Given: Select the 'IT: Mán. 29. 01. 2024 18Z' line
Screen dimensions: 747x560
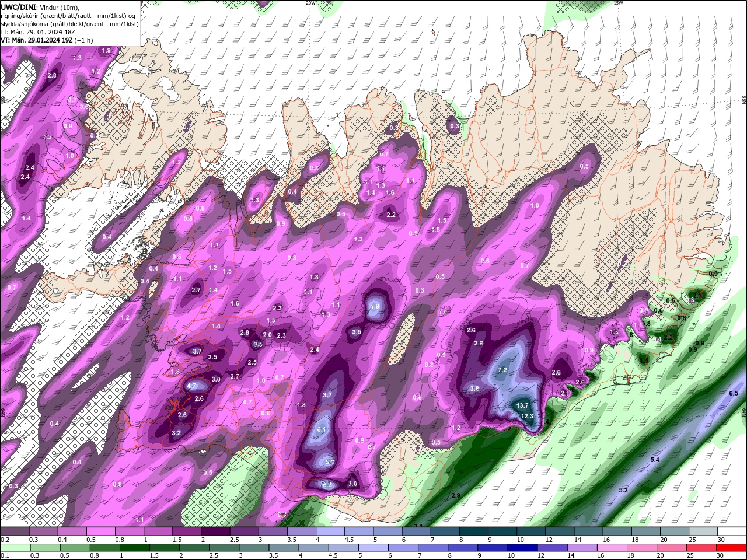Looking at the screenshot, I should click(37, 32).
